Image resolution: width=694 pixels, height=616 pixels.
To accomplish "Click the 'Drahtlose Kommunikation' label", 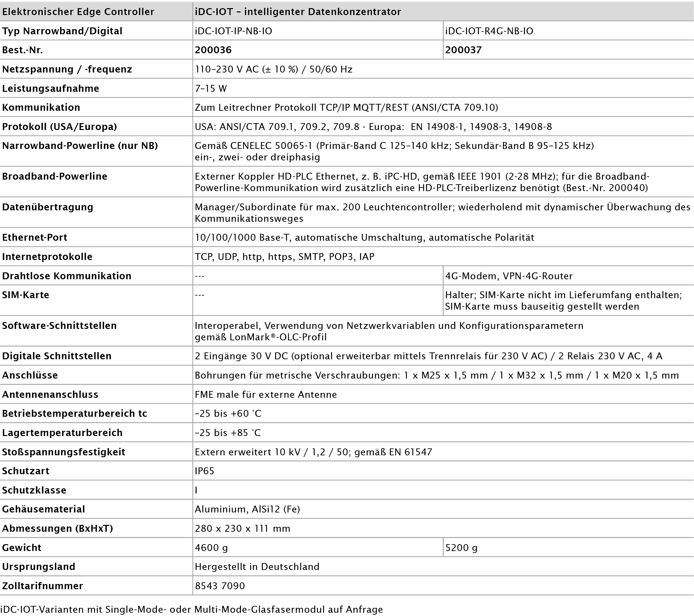I will [67, 276].
